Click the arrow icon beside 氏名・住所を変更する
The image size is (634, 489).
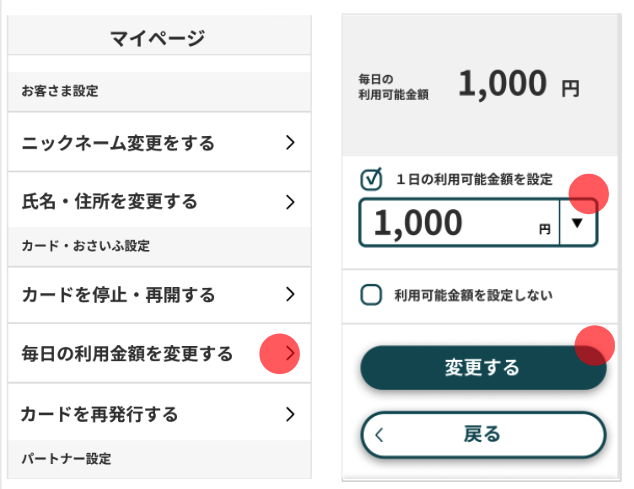(x=290, y=202)
